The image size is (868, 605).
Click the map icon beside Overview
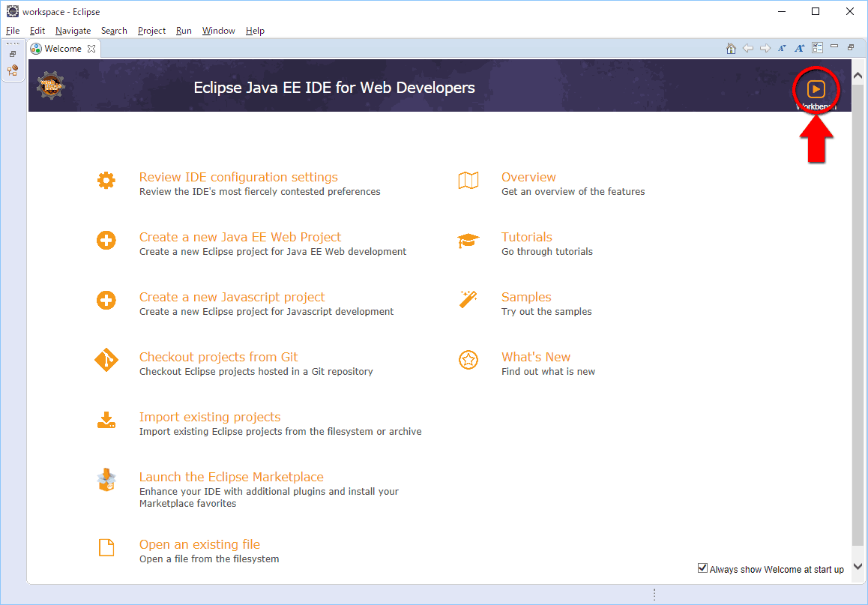coord(468,181)
